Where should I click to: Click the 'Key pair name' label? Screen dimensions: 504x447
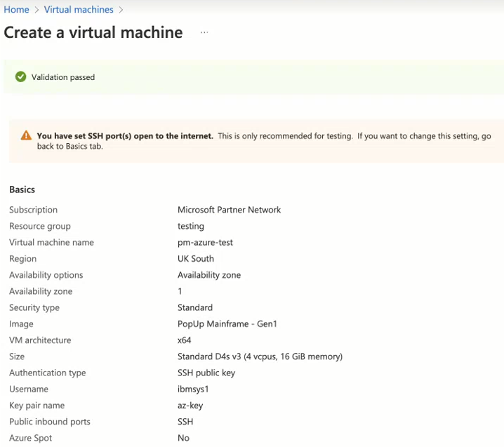pos(37,406)
